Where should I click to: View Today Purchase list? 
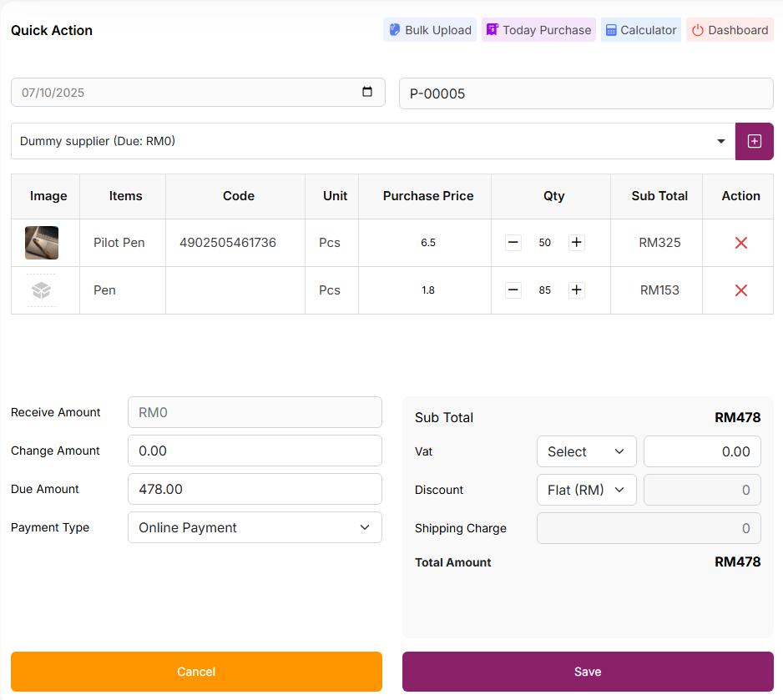click(x=538, y=30)
